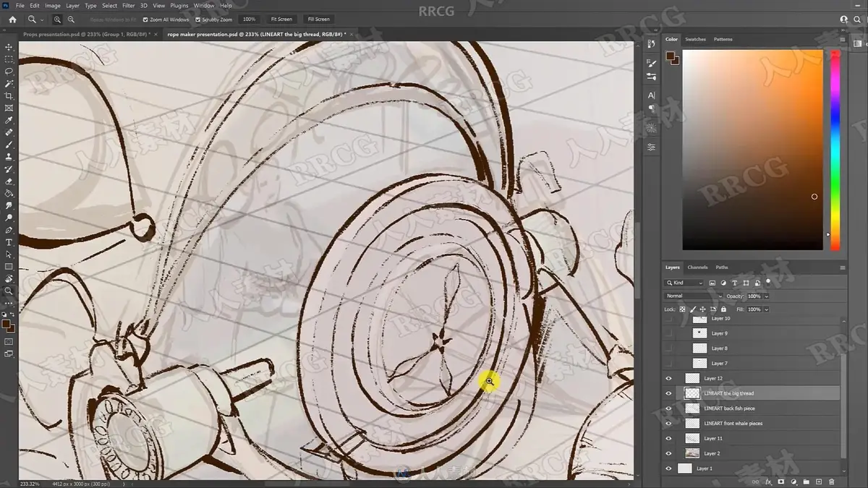Add a layer mask
This screenshot has width=868, height=488.
coord(781,481)
